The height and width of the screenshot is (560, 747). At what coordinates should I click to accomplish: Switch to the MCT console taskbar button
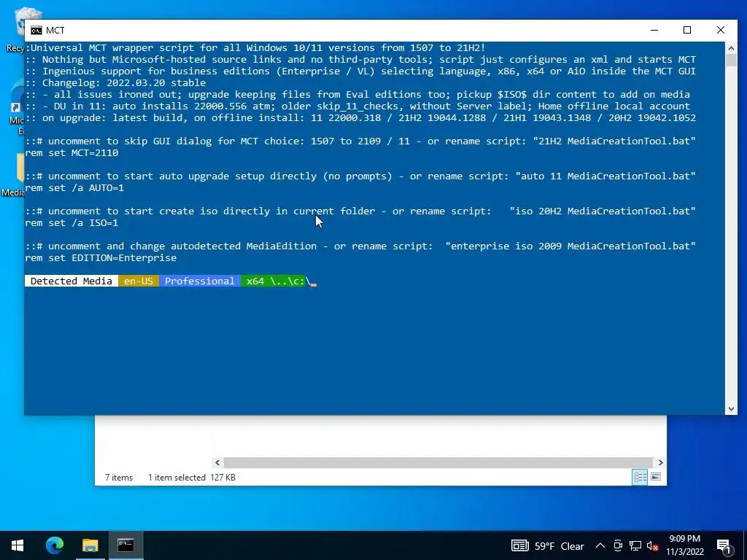125,545
